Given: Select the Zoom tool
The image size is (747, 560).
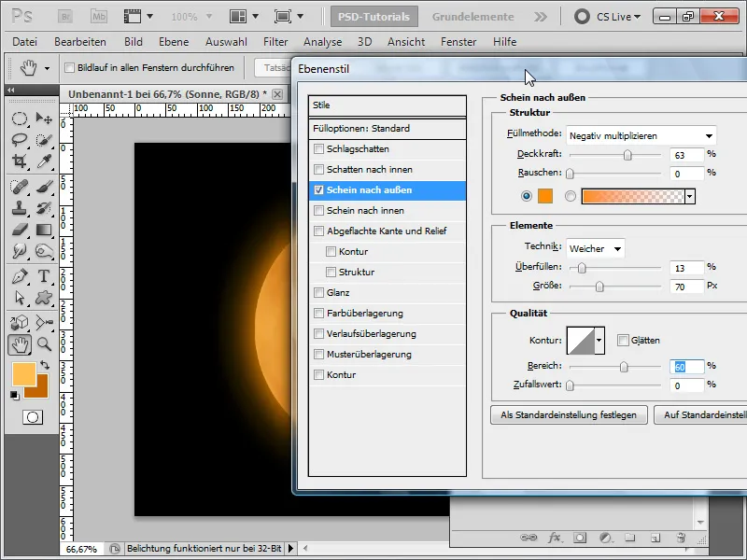Looking at the screenshot, I should tap(44, 344).
